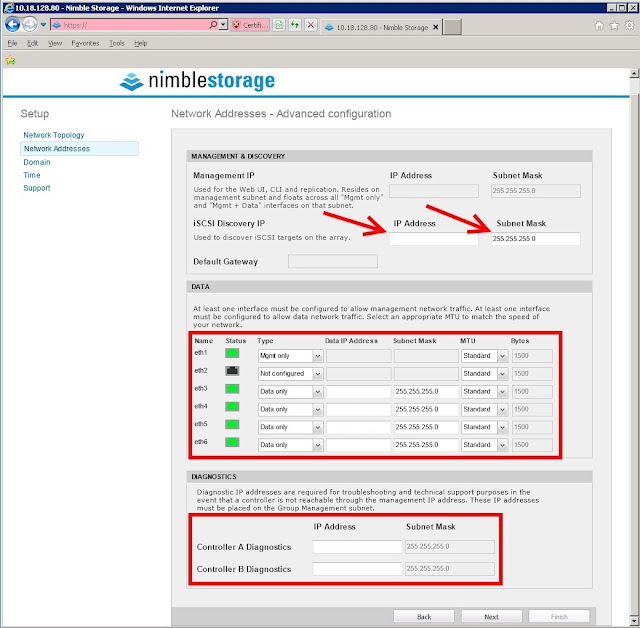Click the eth6 green status indicator
The width and height of the screenshot is (640, 628).
point(232,442)
